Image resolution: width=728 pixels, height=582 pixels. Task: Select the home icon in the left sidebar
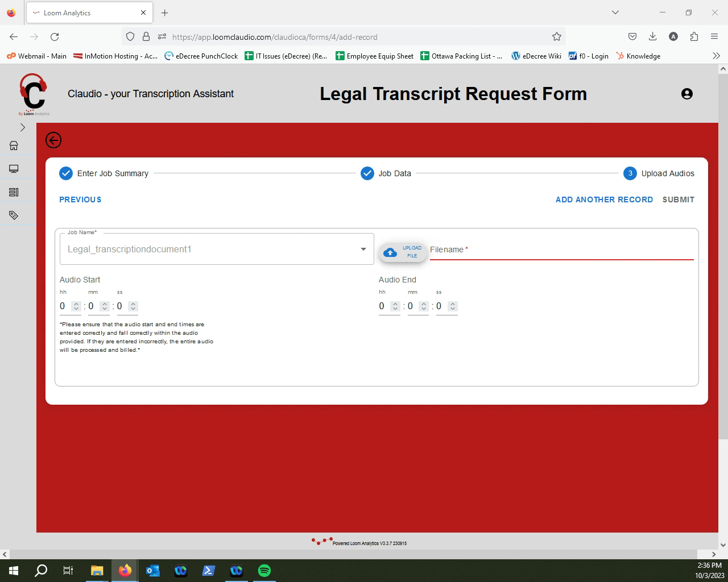pos(13,145)
